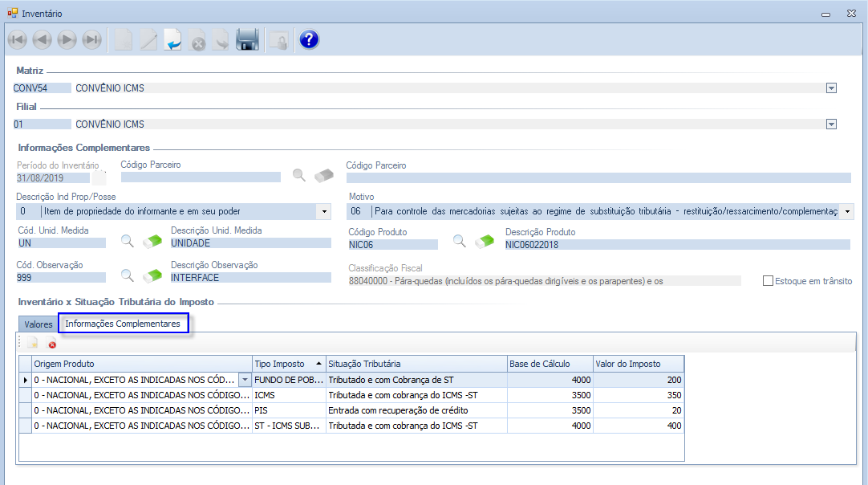Image resolution: width=868 pixels, height=485 pixels.
Task: Clear Código Parceiro using the eraser icon
Action: [323, 176]
